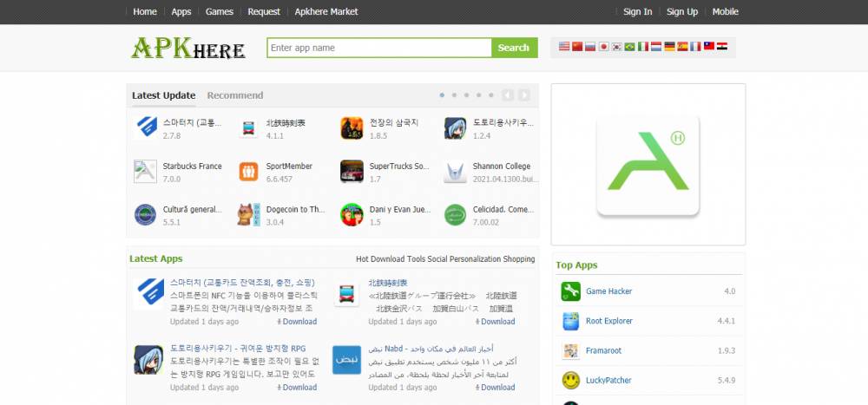Switch to the Recommend tab

point(235,95)
